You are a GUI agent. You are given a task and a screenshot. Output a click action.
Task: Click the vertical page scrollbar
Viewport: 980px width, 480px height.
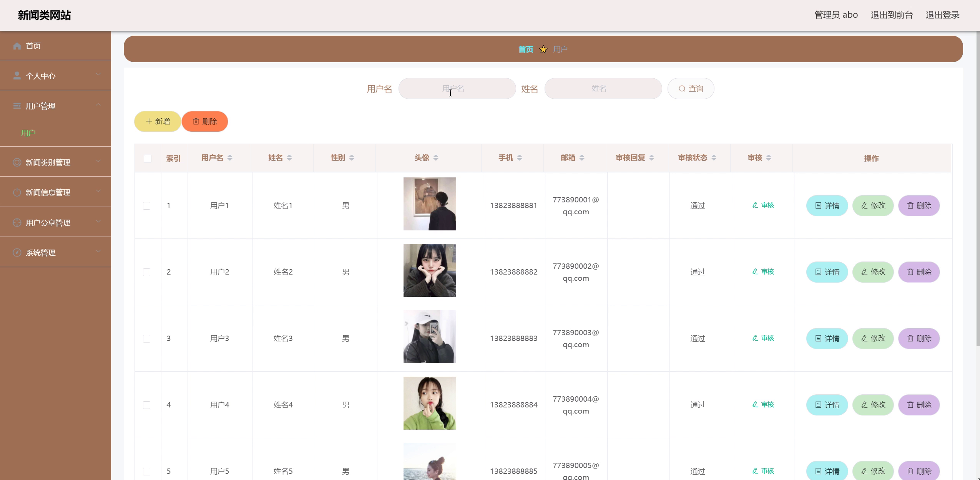(x=978, y=188)
